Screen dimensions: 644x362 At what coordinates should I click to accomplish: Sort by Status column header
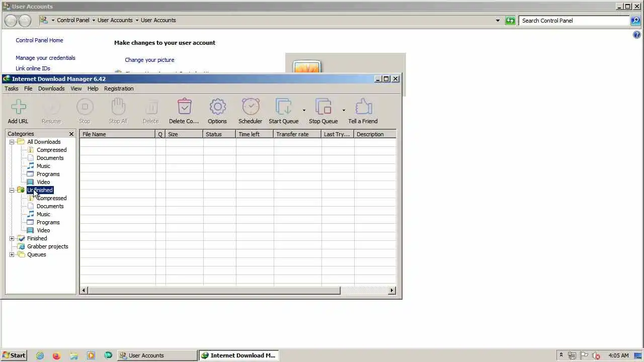[219, 134]
